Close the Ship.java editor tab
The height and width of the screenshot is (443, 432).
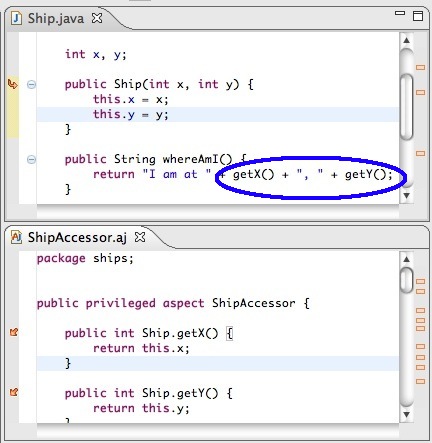point(97,18)
